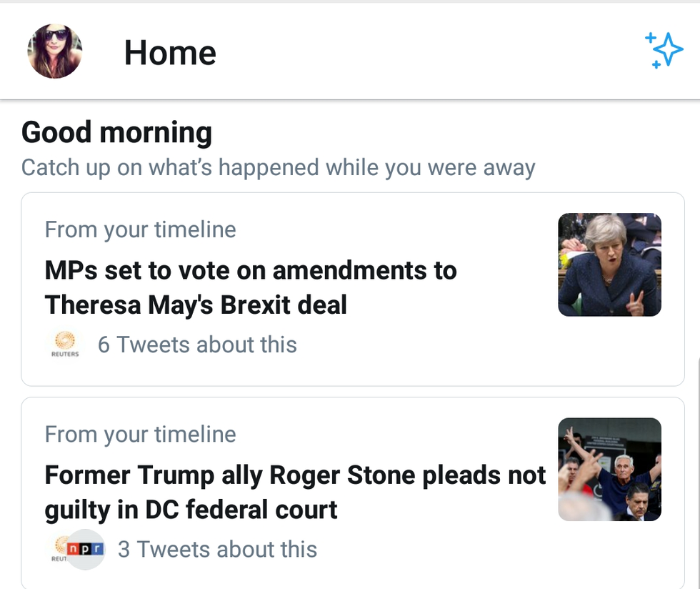View the 3 Tweets about this link
Image resolution: width=700 pixels, height=589 pixels.
pos(217,549)
